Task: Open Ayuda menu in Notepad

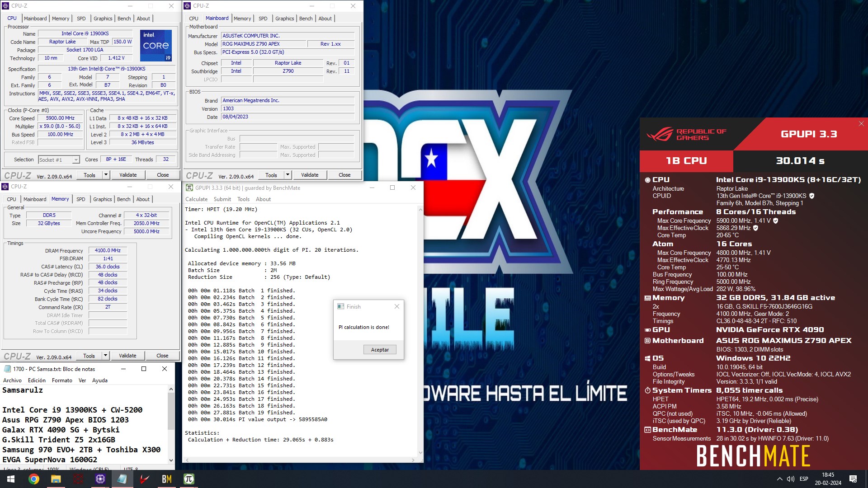Action: pos(100,380)
